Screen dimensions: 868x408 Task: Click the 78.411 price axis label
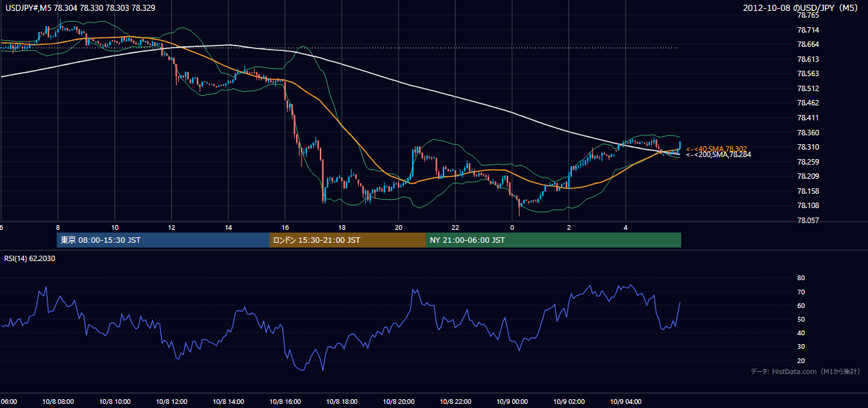tap(808, 118)
